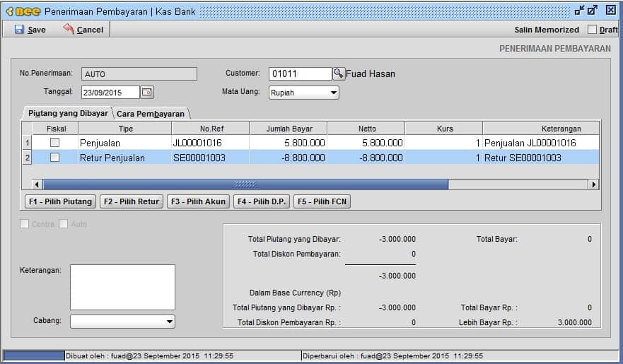Select row number 1 header
Viewport: 623px width, 364px height.
pos(27,143)
